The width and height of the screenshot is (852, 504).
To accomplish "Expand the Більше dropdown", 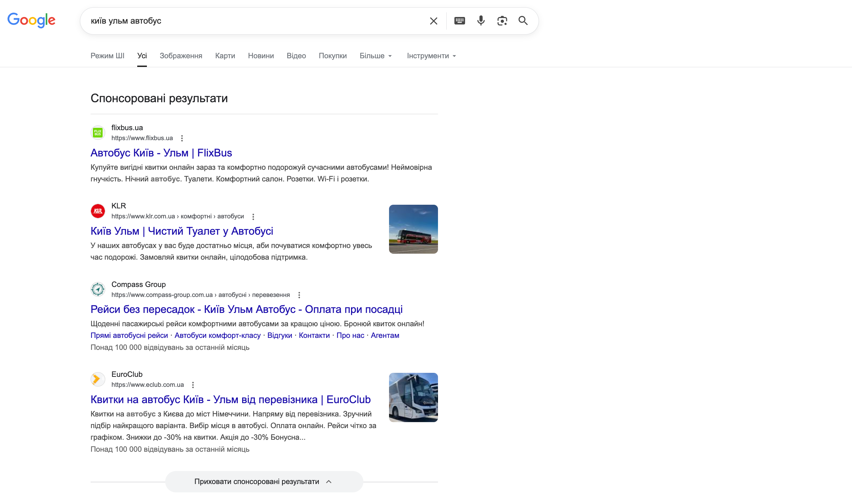I will pos(376,56).
